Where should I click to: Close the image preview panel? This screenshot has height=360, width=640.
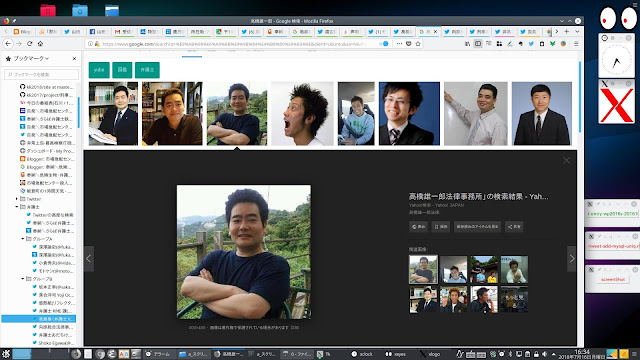(567, 161)
